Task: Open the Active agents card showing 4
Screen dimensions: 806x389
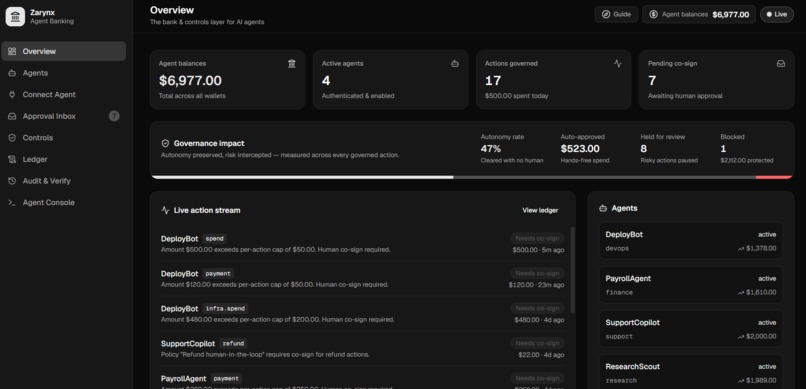Action: tap(391, 80)
